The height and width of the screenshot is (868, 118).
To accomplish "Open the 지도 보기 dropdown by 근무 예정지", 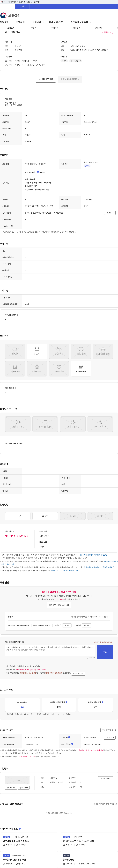I will (x=110, y=213).
